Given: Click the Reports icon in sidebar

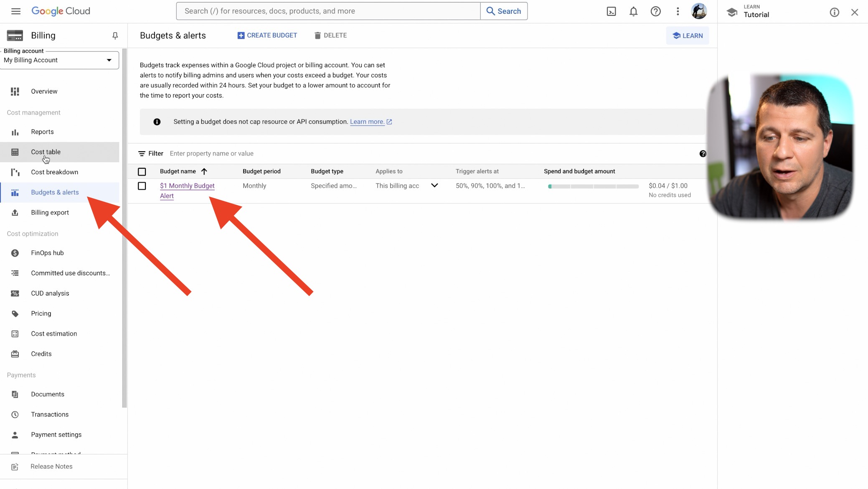Looking at the screenshot, I should coord(15,131).
